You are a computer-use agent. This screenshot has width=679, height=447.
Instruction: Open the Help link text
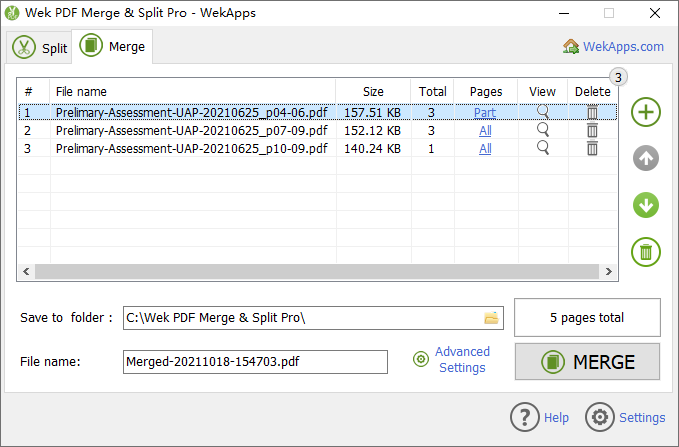[556, 418]
